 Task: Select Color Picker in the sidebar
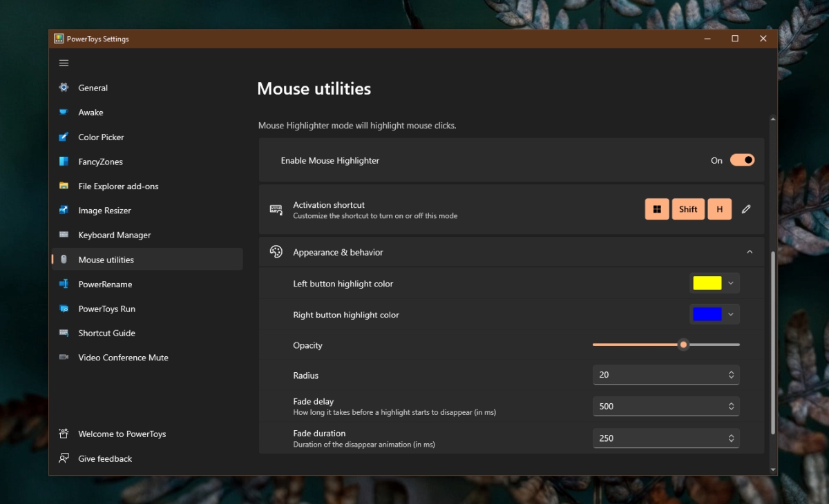point(147,137)
